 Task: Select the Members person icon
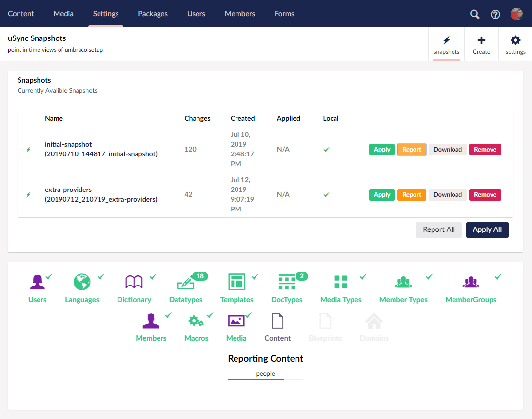click(151, 321)
